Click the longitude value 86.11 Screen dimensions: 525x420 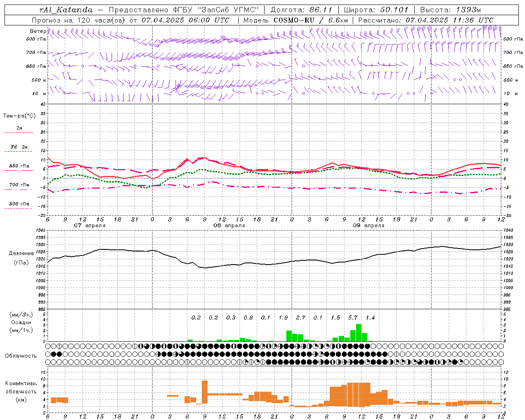pyautogui.click(x=321, y=10)
